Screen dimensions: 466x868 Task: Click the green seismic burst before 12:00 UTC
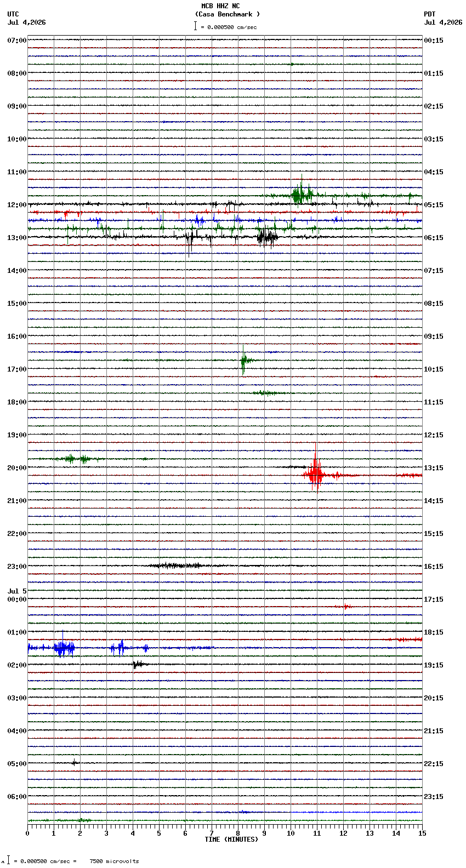[x=302, y=195]
